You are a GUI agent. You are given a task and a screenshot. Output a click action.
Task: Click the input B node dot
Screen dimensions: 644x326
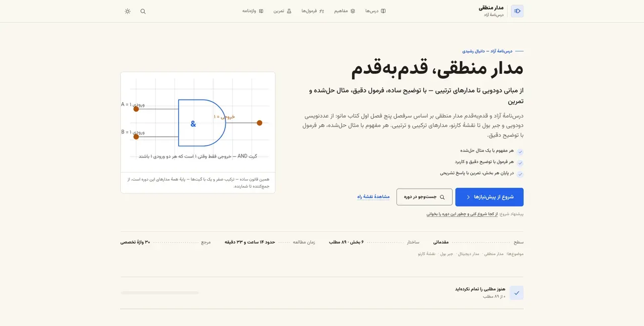(x=136, y=136)
